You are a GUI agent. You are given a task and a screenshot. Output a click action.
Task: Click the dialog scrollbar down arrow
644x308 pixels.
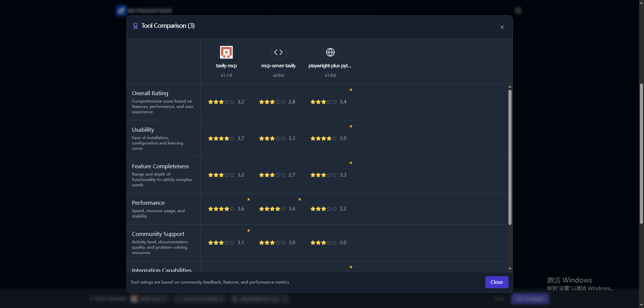[x=510, y=268]
